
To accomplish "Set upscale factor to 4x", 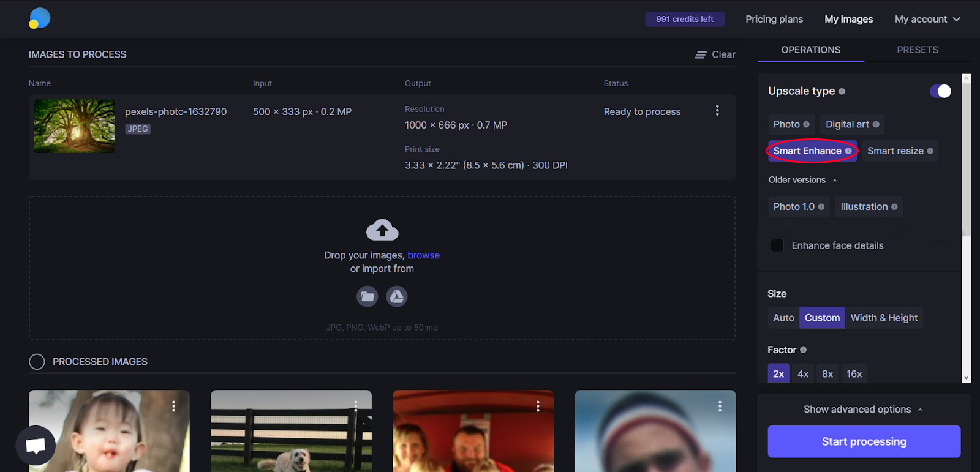I will pos(803,373).
